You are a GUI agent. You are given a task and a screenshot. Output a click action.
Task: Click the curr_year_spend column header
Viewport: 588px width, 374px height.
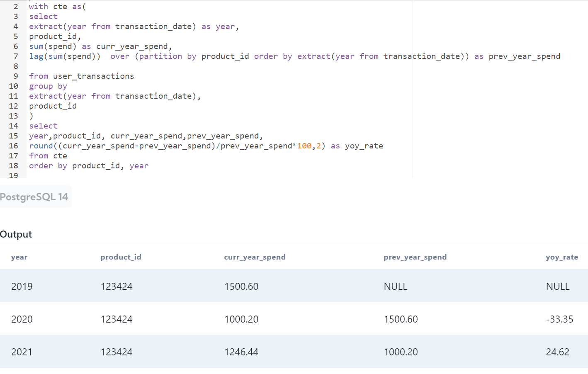click(x=255, y=257)
